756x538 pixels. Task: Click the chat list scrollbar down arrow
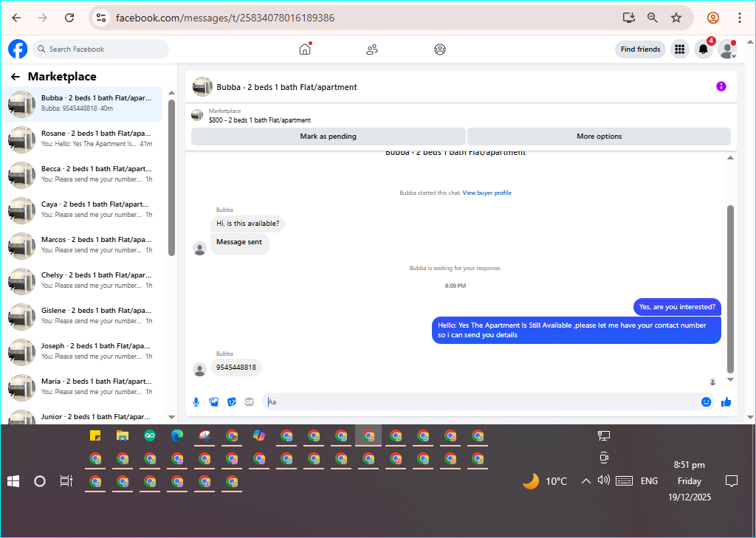click(x=171, y=418)
